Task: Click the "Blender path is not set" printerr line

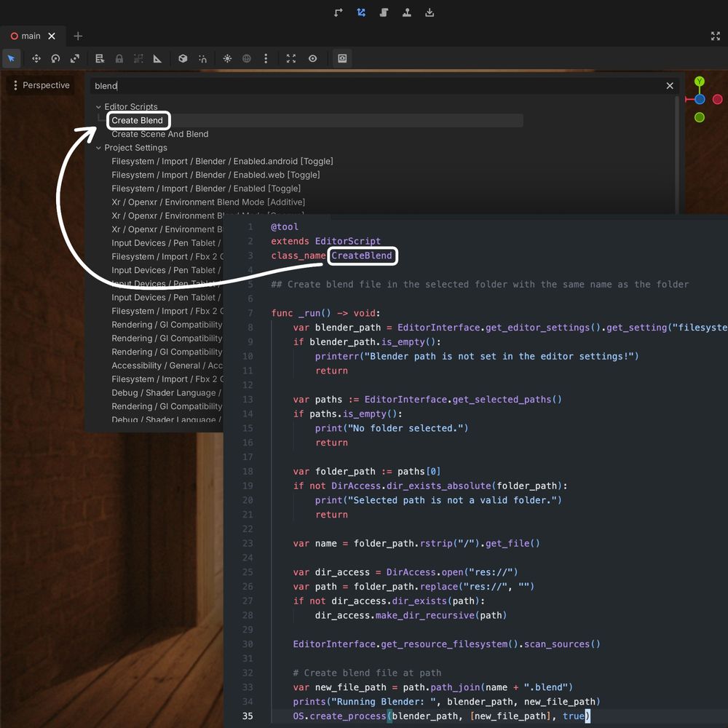Action: coord(477,357)
